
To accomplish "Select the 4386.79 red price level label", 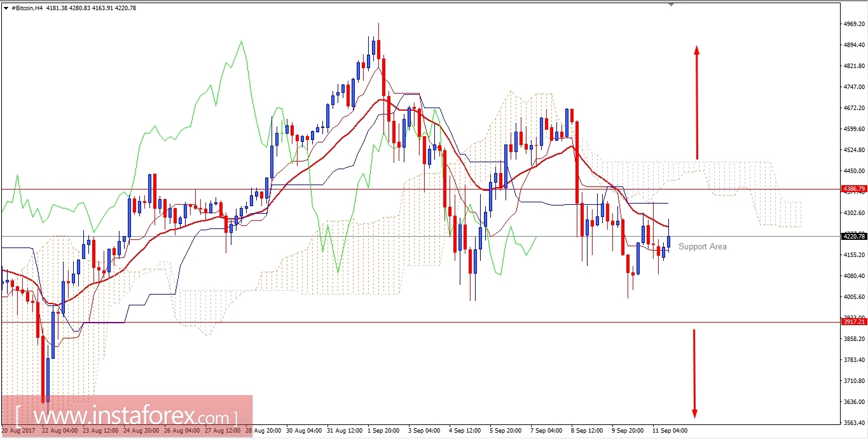I will pos(854,189).
